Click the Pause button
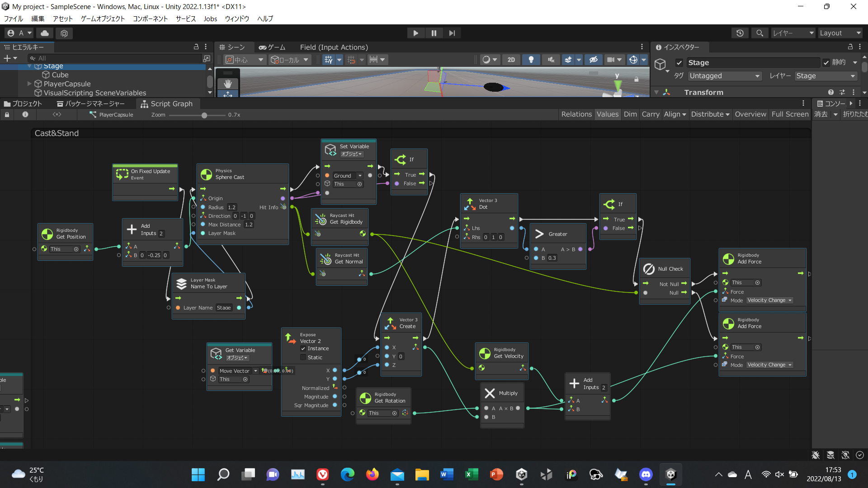The image size is (868, 488). (x=434, y=33)
